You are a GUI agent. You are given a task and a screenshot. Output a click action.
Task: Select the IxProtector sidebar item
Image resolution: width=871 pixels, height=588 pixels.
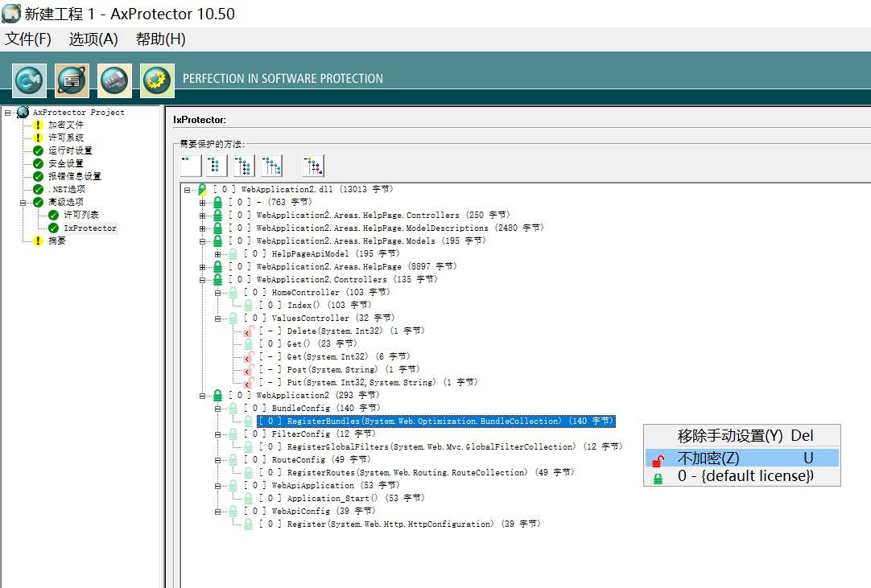pyautogui.click(x=90, y=228)
